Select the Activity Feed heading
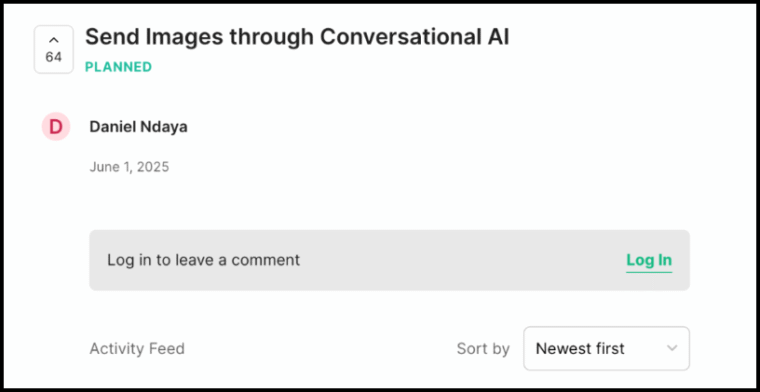The image size is (760, 392). (x=137, y=349)
